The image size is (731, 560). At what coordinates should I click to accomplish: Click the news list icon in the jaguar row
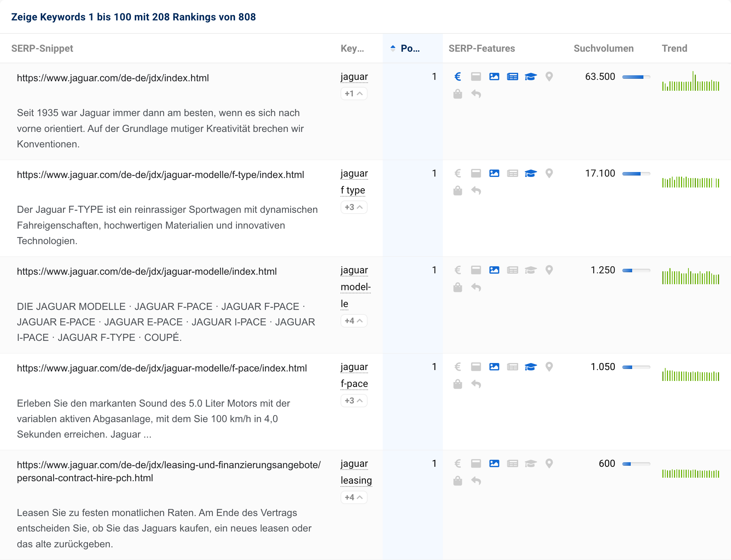512,76
